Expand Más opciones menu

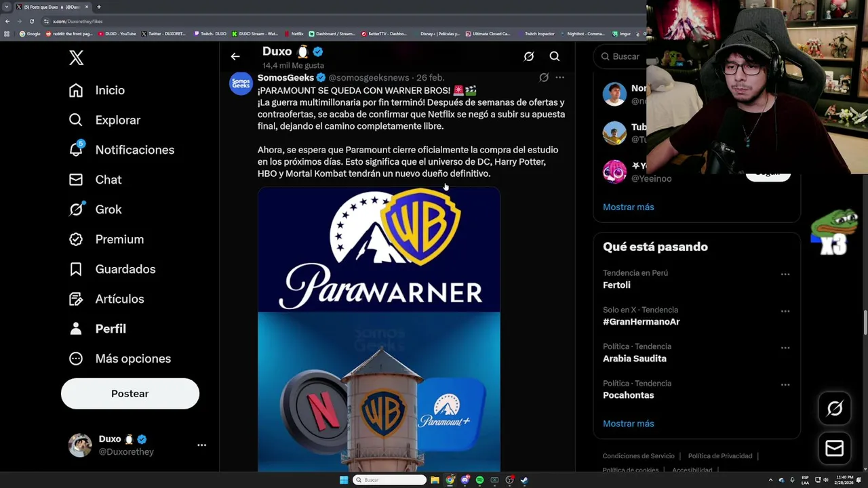click(119, 359)
